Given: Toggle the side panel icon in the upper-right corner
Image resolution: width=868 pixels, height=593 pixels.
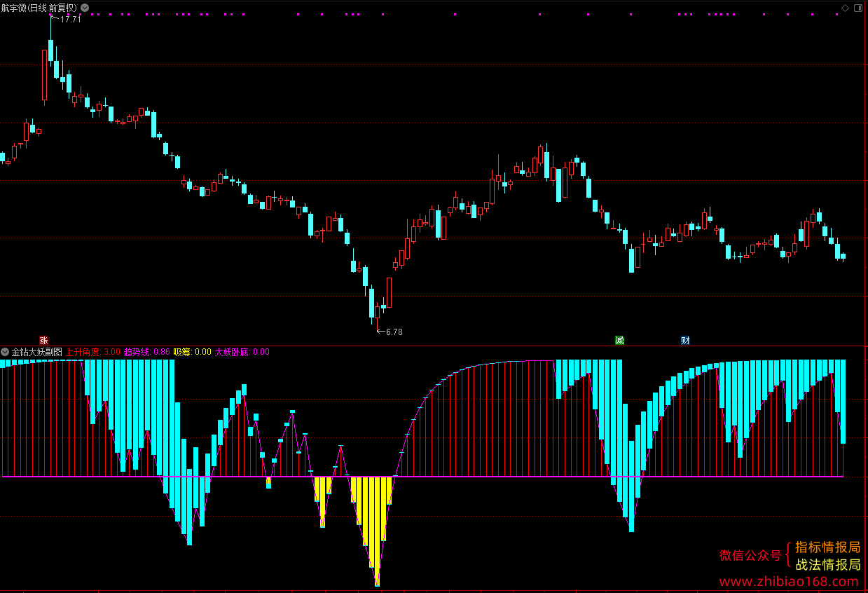Looking at the screenshot, I should tap(858, 8).
